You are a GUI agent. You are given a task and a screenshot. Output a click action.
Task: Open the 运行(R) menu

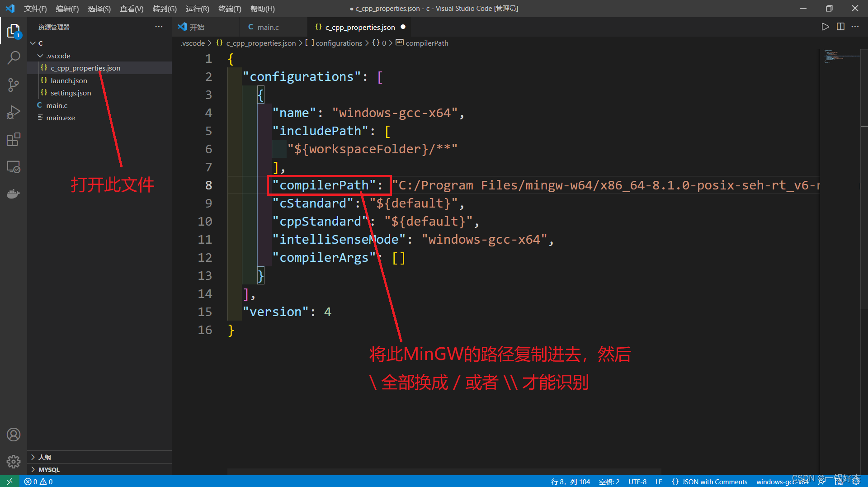coord(198,9)
